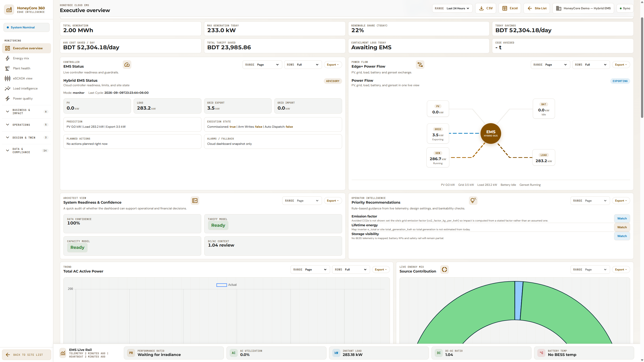The width and height of the screenshot is (644, 362).
Task: Click the EMS Hybrid Bus node
Action: click(x=491, y=133)
